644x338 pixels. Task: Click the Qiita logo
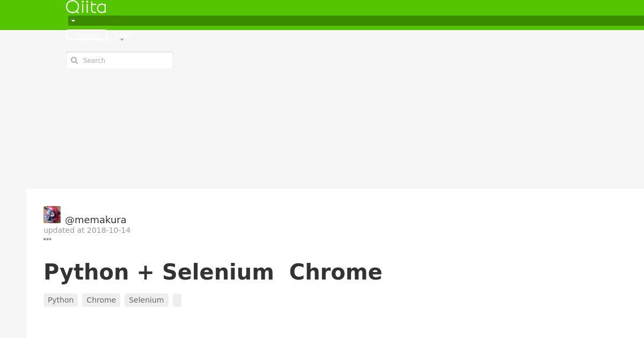click(x=86, y=7)
